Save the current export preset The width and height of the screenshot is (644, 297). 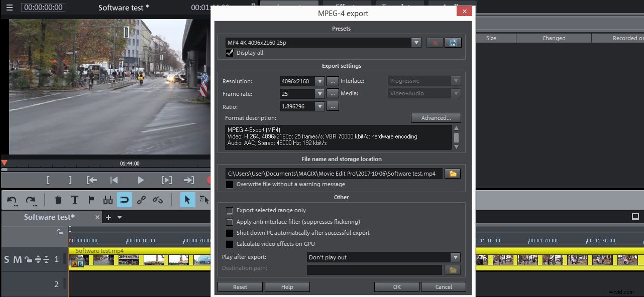click(x=453, y=43)
